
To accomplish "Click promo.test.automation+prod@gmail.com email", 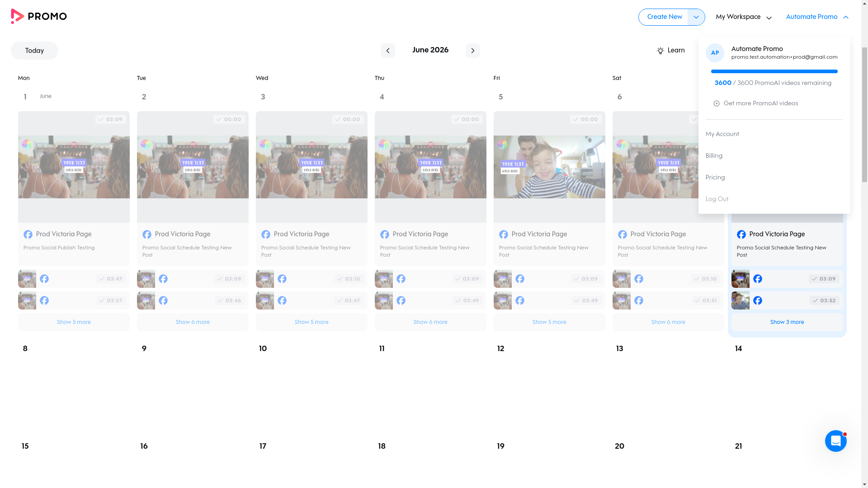I will tap(784, 57).
